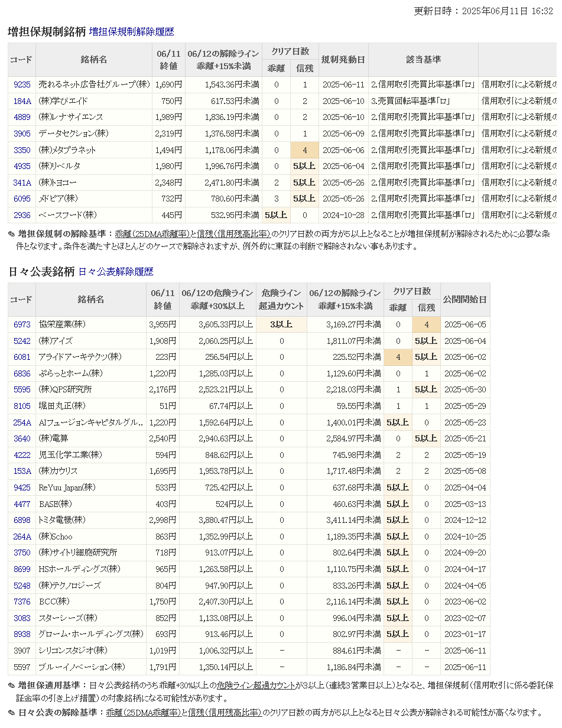The image size is (562, 728).
Task: Select company name (株)メタプラネット
Action: tap(67, 150)
